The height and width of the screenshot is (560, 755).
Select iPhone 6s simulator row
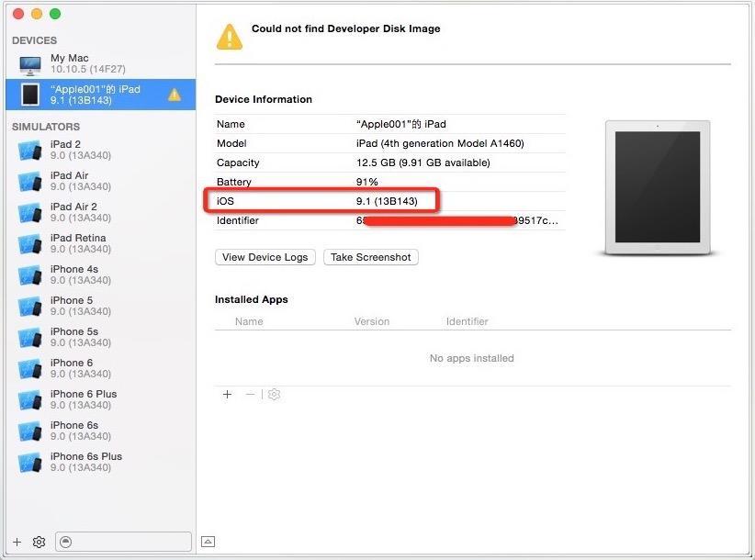pyautogui.click(x=101, y=431)
